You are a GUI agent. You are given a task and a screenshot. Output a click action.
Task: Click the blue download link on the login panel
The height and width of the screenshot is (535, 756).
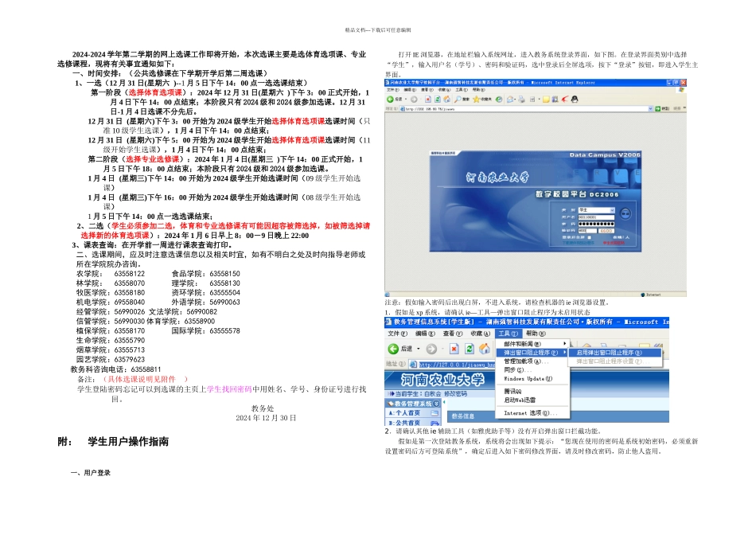(579, 243)
